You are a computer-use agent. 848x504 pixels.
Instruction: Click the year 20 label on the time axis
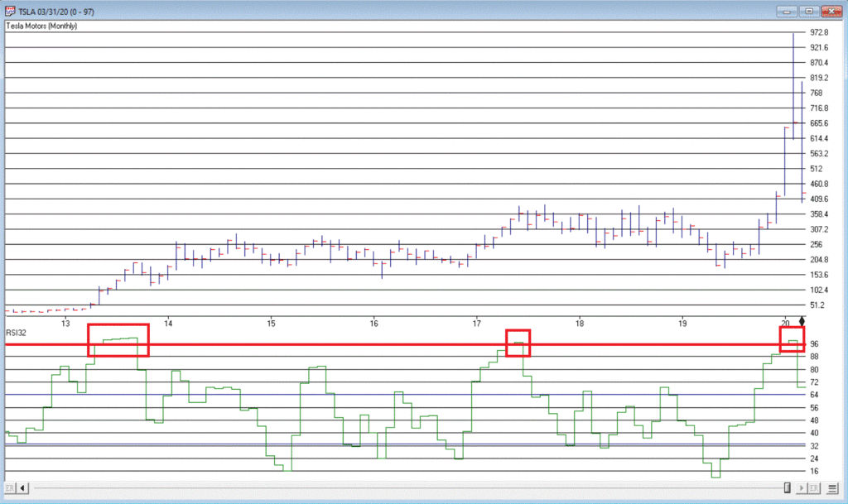click(x=785, y=324)
